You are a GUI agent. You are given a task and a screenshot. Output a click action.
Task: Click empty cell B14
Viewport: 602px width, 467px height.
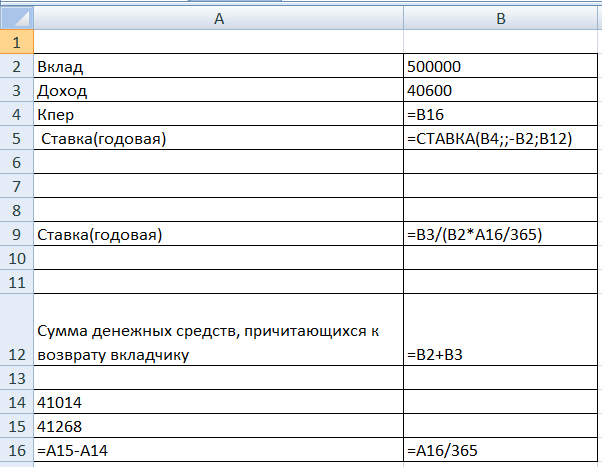501,402
